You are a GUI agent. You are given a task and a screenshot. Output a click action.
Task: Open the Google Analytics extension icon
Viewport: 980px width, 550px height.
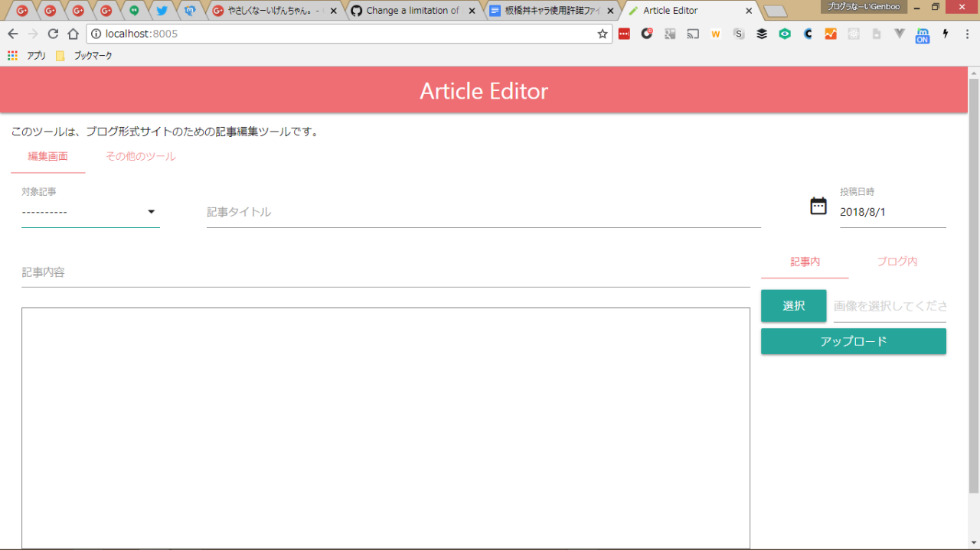[831, 34]
